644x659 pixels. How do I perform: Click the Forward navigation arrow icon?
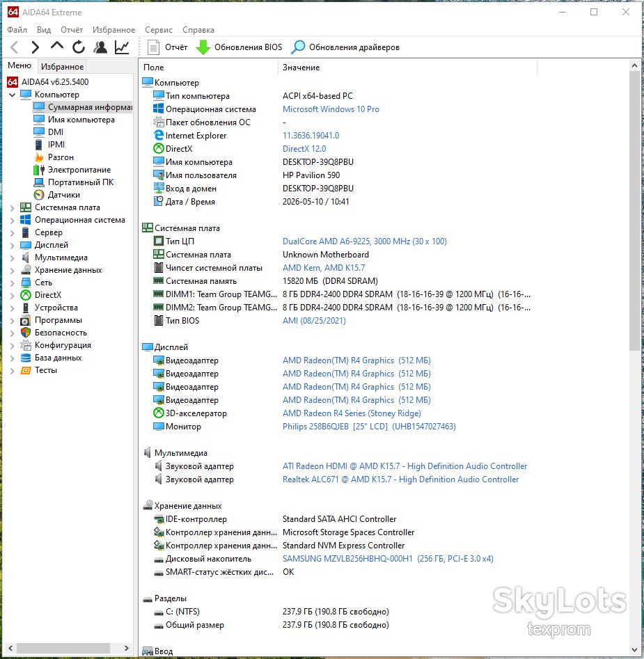pyautogui.click(x=36, y=47)
